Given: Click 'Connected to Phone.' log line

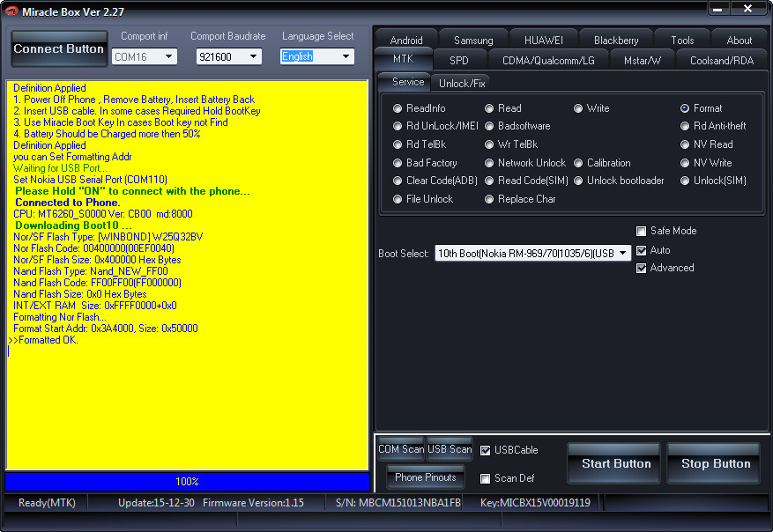Looking at the screenshot, I should 68,203.
